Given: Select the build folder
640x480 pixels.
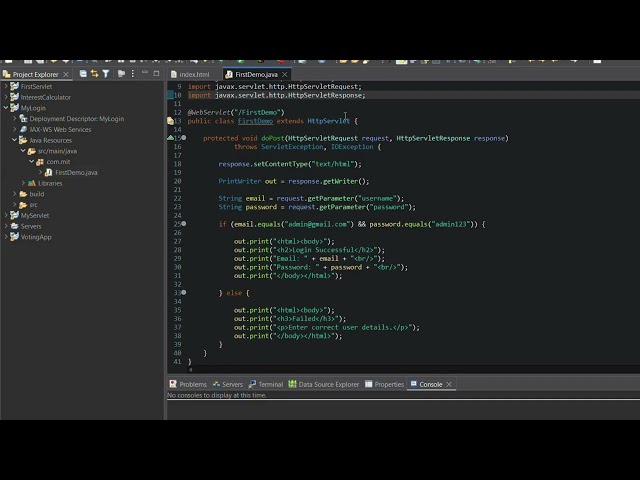Looking at the screenshot, I should pyautogui.click(x=36, y=194).
